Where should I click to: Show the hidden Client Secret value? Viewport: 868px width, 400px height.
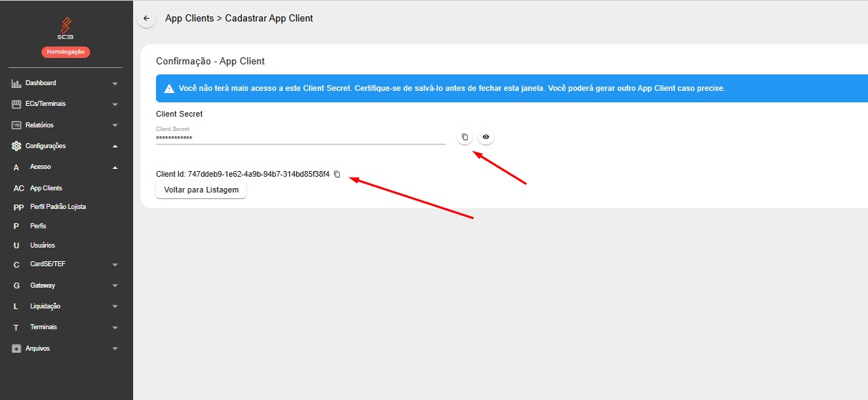coord(486,137)
